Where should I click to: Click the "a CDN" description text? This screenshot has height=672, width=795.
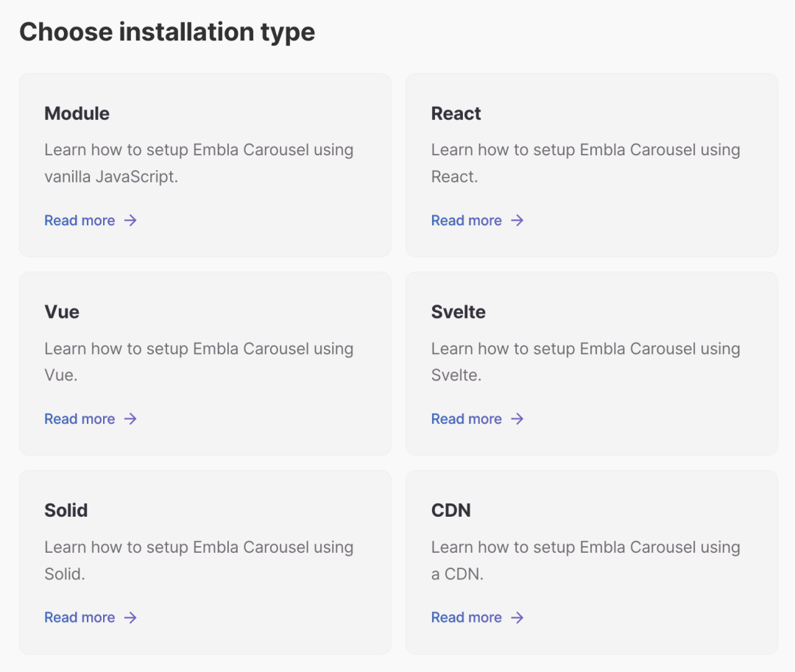586,561
